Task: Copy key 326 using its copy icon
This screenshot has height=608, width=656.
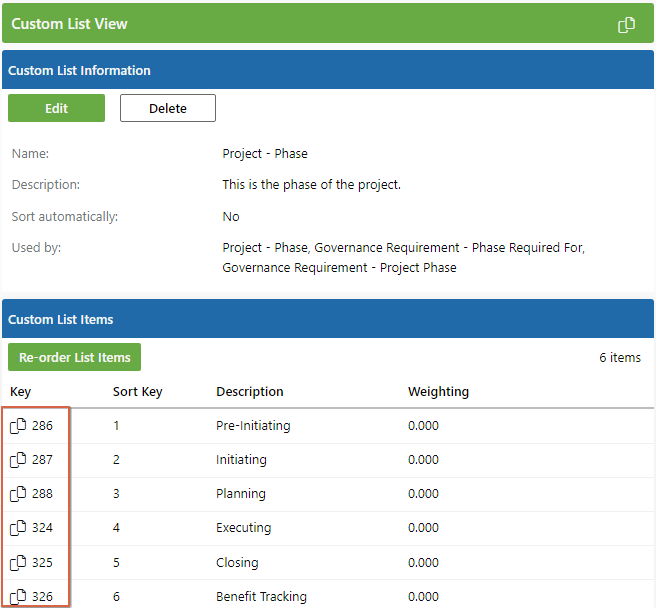Action: pos(18,597)
